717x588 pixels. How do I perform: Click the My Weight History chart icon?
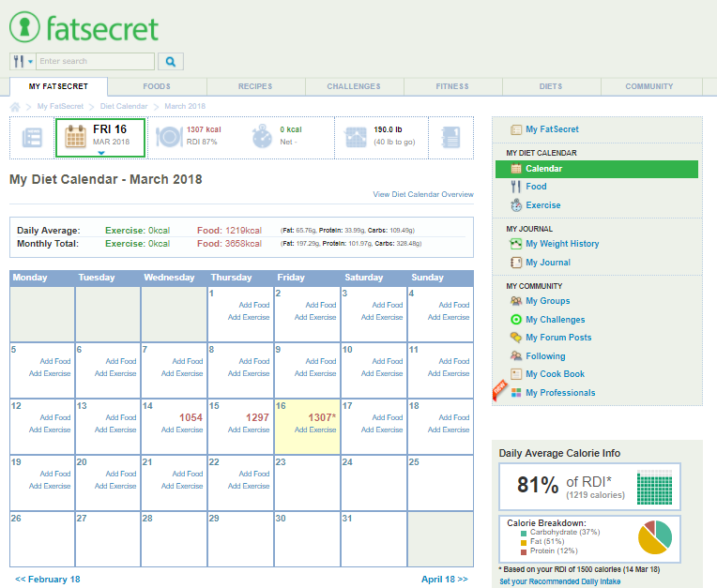coord(516,244)
